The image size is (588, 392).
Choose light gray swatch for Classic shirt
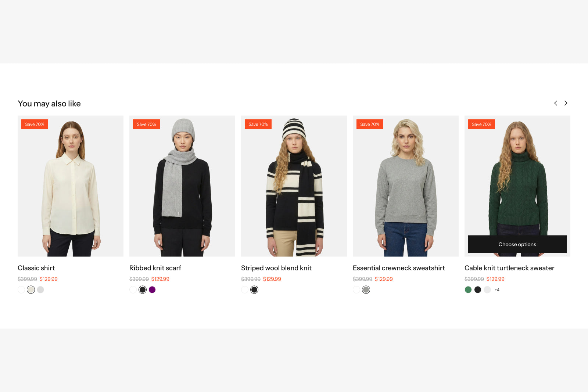[40, 290]
